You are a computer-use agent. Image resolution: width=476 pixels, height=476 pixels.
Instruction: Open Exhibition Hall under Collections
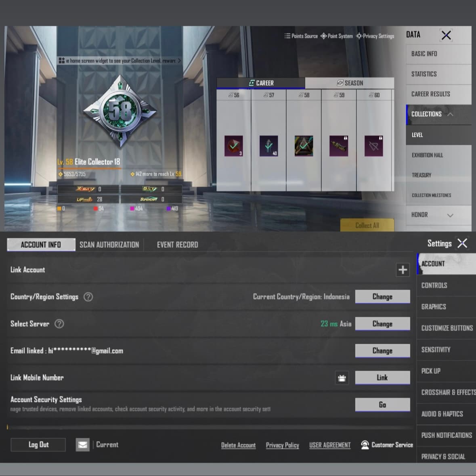(439, 155)
